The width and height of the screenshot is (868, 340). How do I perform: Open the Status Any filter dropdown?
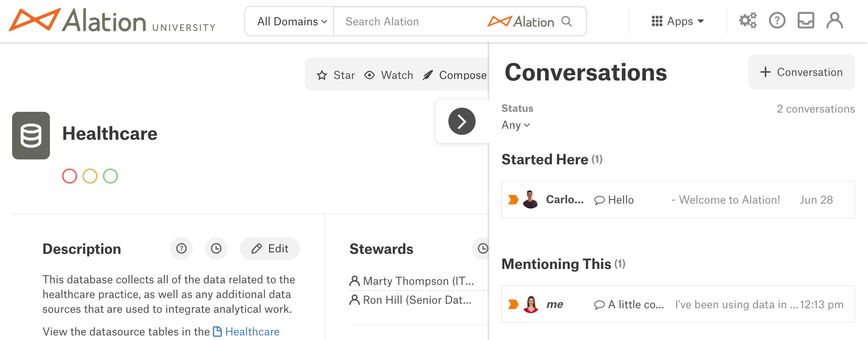[516, 125]
